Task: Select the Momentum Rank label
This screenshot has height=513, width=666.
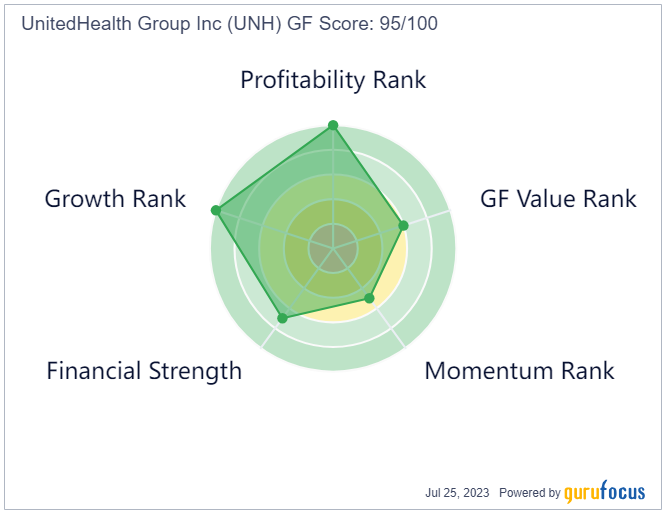Action: tap(519, 371)
